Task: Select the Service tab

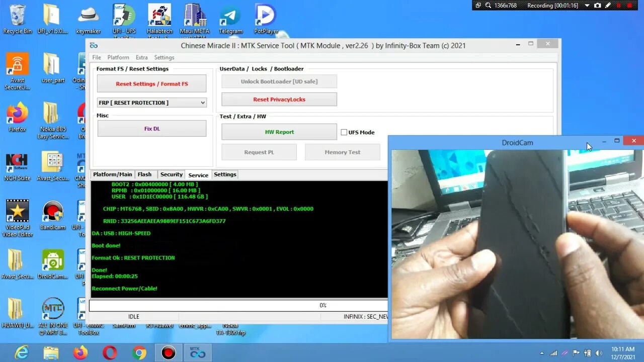Action: point(198,175)
